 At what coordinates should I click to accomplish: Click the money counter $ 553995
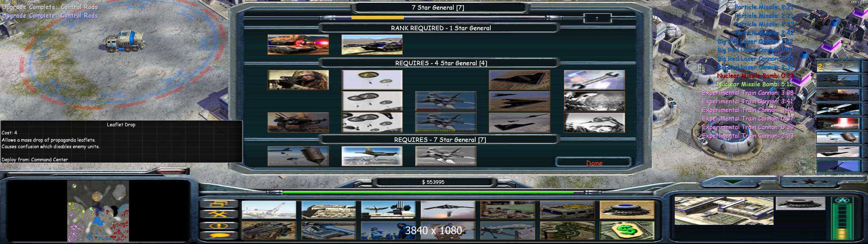[x=433, y=182]
